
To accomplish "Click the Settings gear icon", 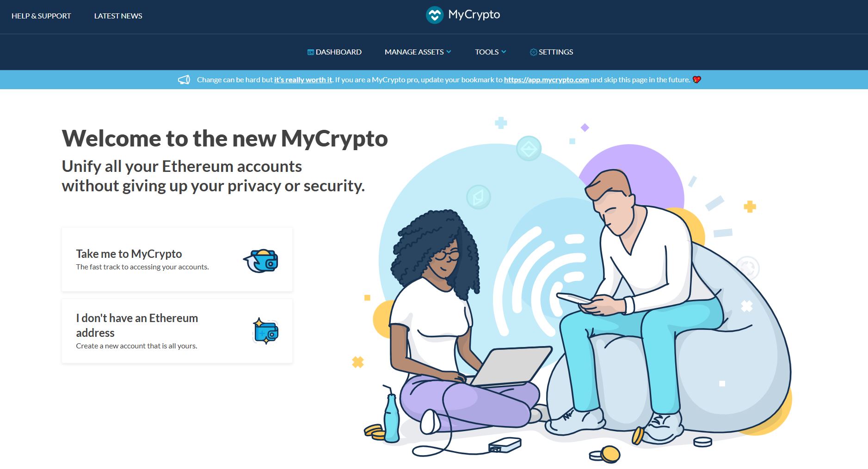I will [x=533, y=52].
